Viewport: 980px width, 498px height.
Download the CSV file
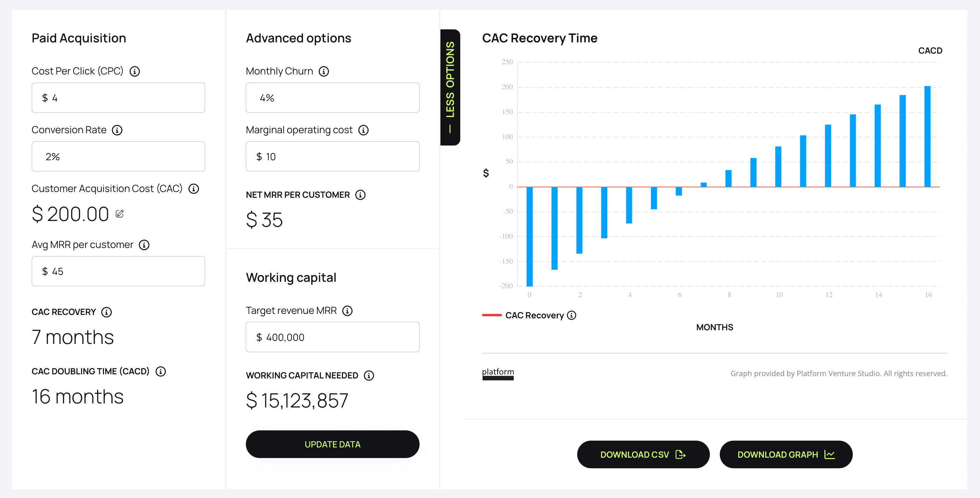(x=643, y=455)
